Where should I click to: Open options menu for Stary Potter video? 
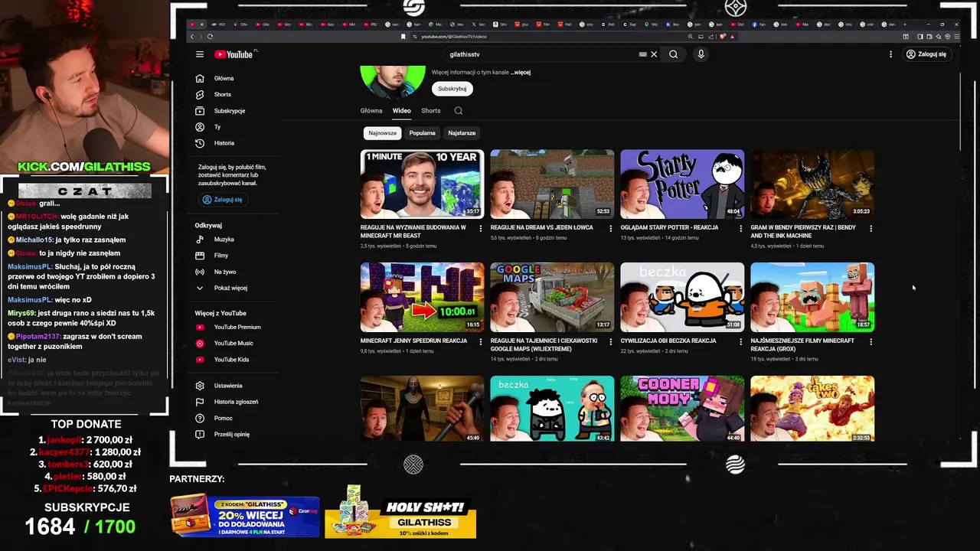pyautogui.click(x=740, y=228)
